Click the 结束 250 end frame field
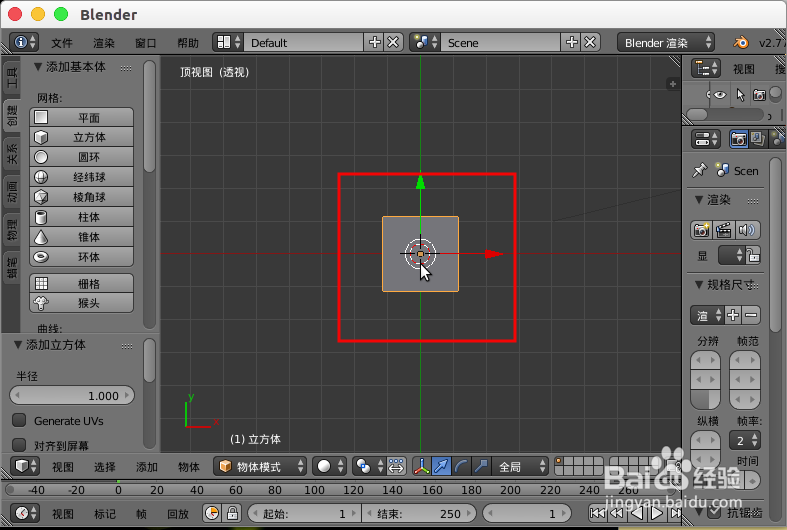The image size is (787, 530). click(x=419, y=513)
